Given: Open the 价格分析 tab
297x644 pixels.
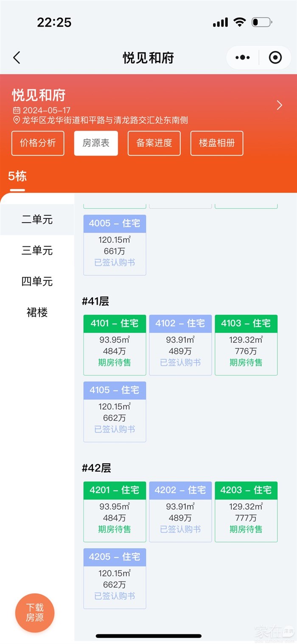Looking at the screenshot, I should point(38,143).
